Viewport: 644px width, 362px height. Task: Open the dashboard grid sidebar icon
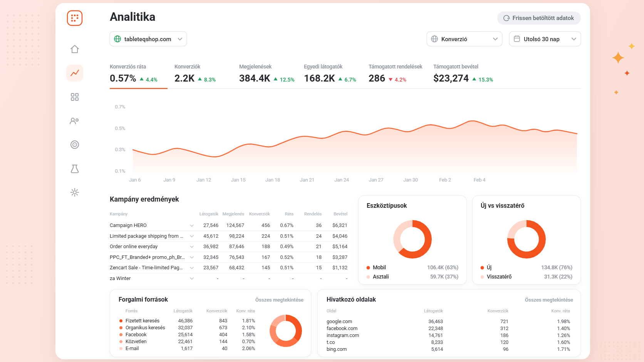75,97
